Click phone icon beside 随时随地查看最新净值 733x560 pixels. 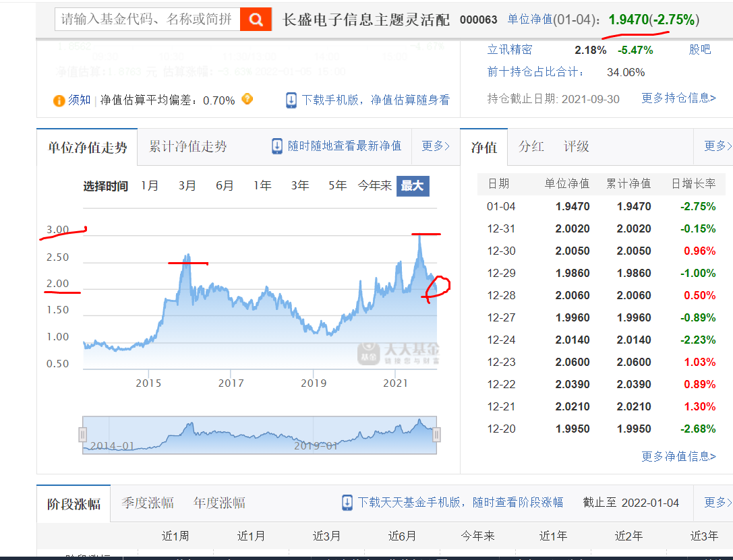pos(277,146)
